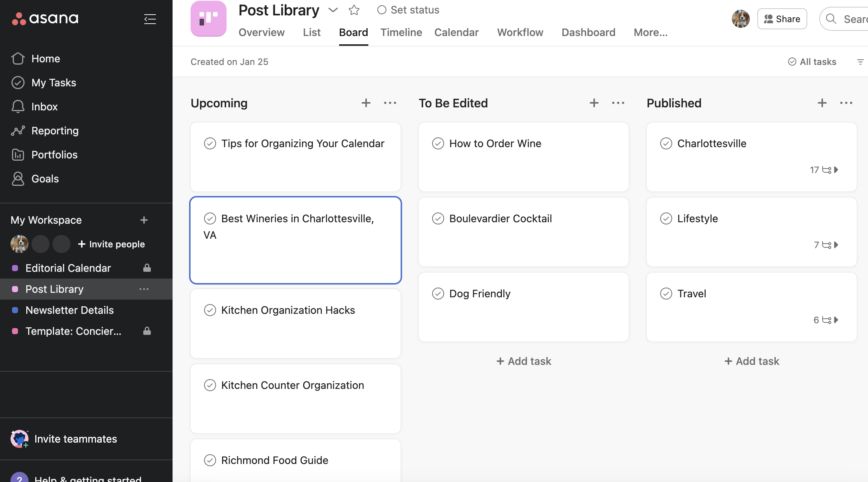
Task: Switch to the Timeline tab
Action: (x=401, y=32)
